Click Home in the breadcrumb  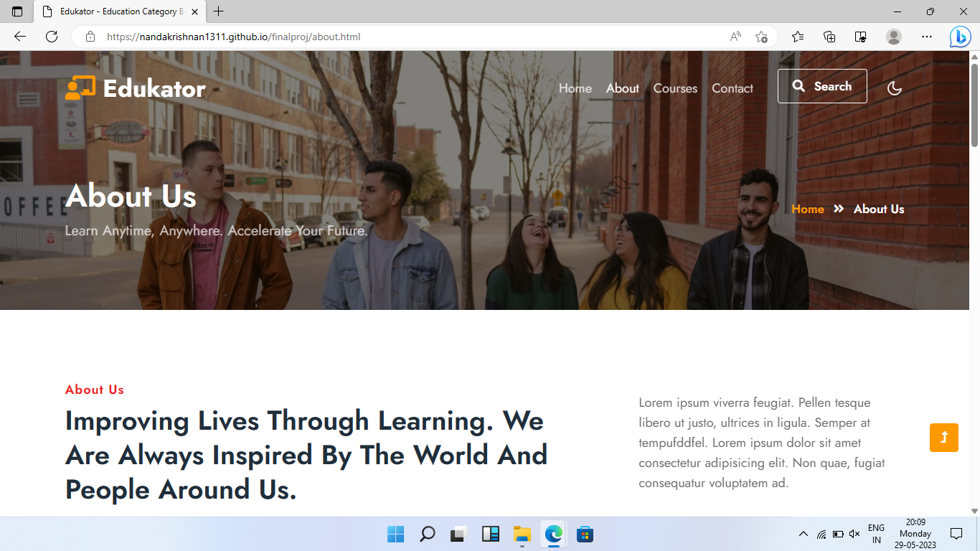point(807,209)
